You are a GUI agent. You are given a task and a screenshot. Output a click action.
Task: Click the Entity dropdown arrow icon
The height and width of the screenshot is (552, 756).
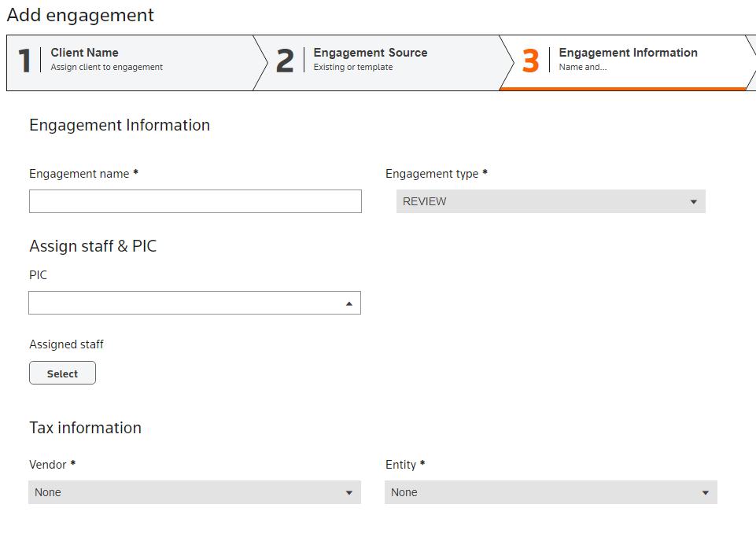pos(705,493)
